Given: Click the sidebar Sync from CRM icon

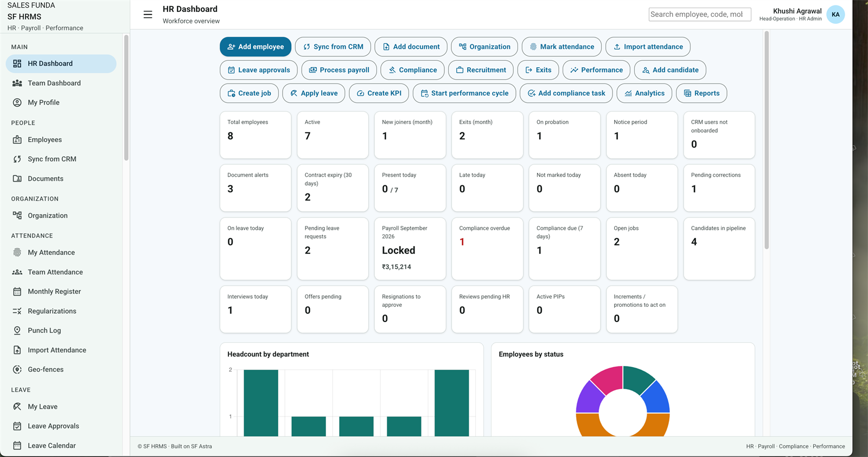Looking at the screenshot, I should click(17, 159).
